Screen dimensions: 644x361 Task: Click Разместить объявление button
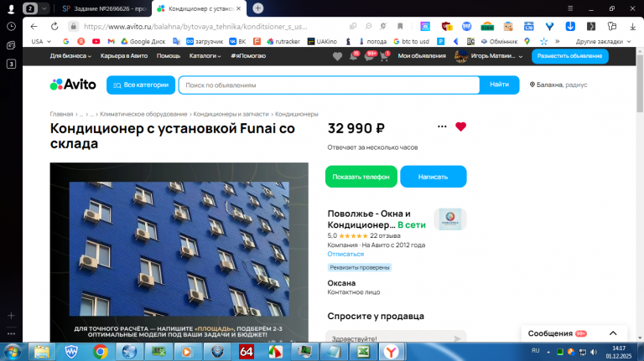click(x=570, y=56)
